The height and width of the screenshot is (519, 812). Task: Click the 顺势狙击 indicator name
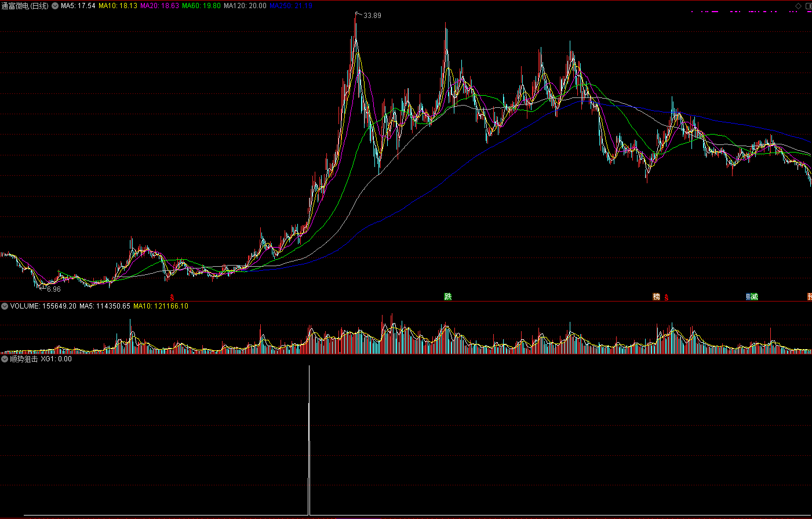(24, 359)
